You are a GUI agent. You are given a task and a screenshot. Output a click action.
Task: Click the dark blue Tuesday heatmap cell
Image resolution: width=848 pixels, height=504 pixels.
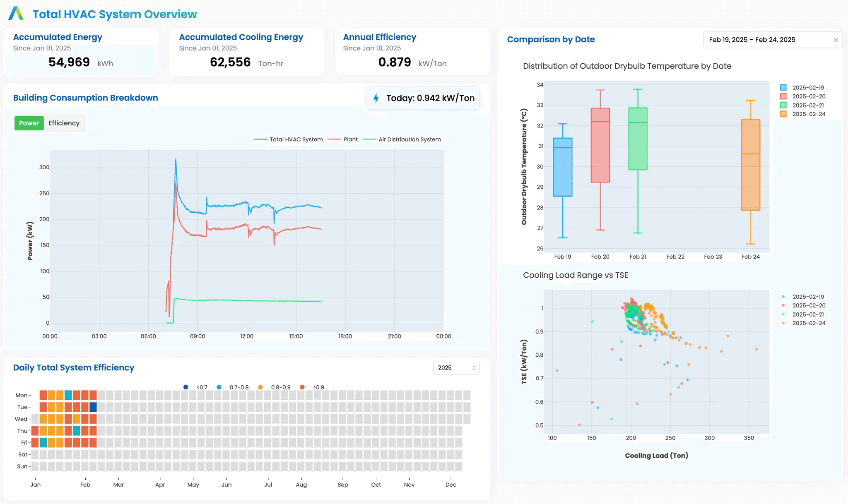point(93,407)
